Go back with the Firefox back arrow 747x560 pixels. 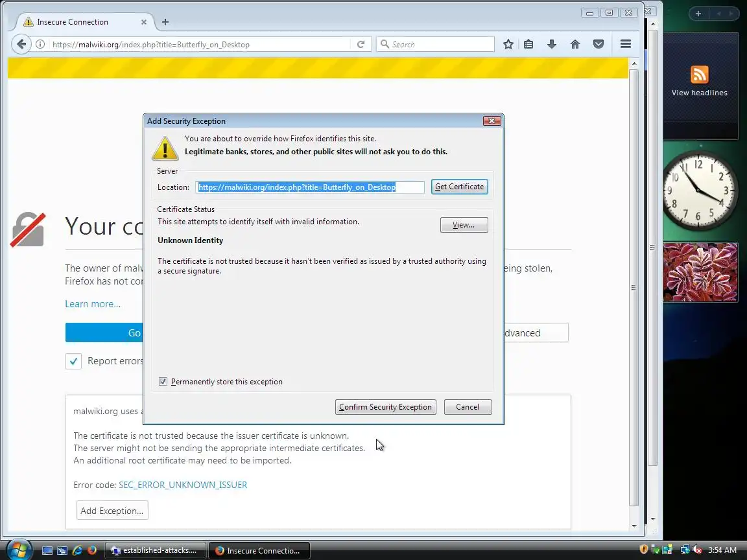[21, 44]
